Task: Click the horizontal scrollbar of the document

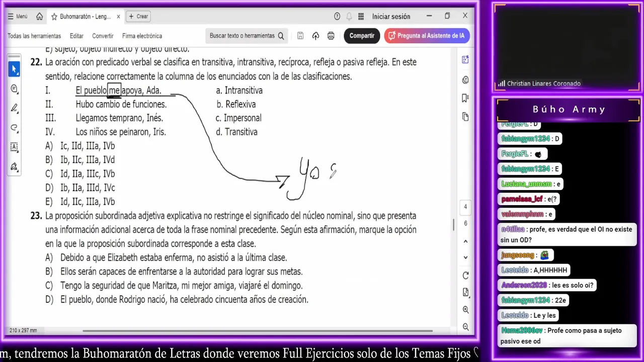Action: click(x=258, y=331)
